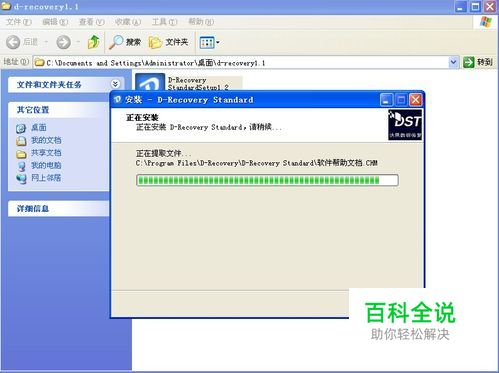The image size is (499, 373).
Task: Maximize the d-recovery1.1 Explorer window
Action: click(475, 6)
